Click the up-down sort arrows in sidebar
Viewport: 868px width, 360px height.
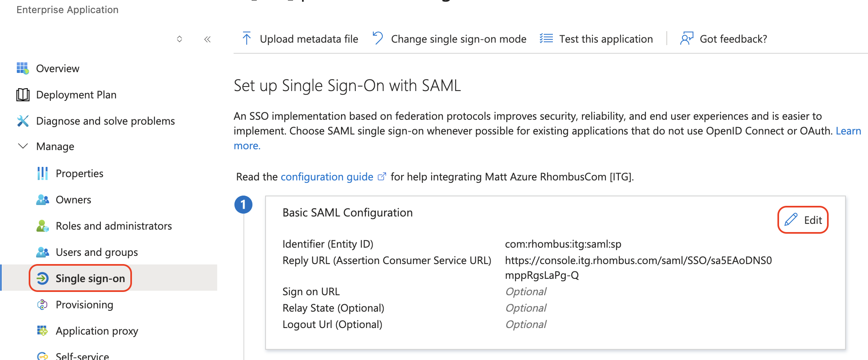pos(180,39)
